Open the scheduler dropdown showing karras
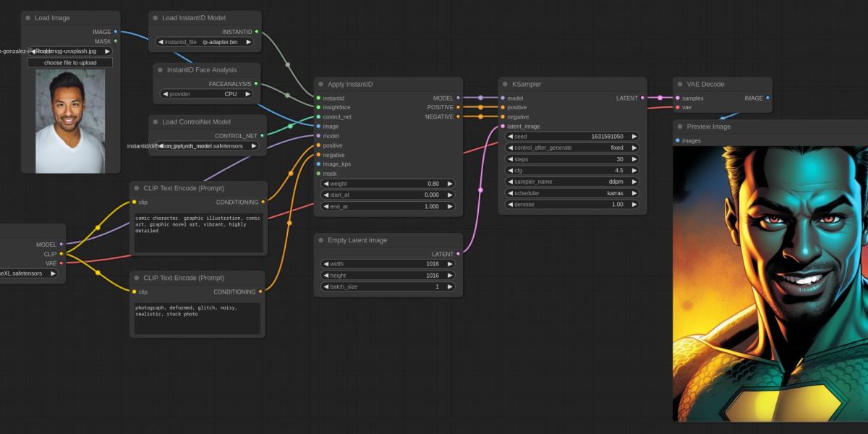 [571, 194]
